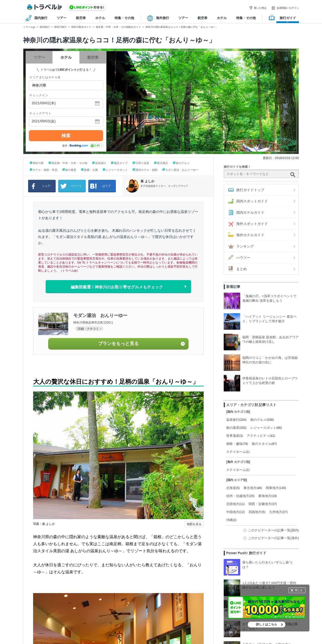Open the 鬼滅の刃×浅草 article thumbnail
Image resolution: width=322 pixels, height=644 pixels.
pyautogui.click(x=232, y=301)
